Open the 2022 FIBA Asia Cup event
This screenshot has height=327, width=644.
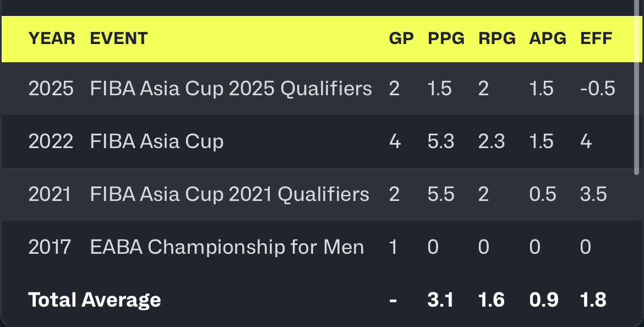(x=157, y=141)
